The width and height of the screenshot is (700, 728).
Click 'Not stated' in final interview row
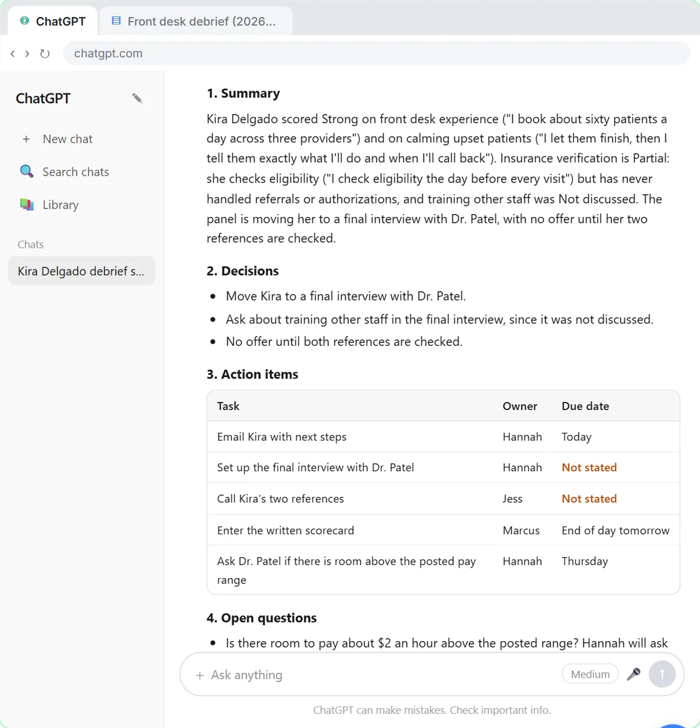pyautogui.click(x=589, y=467)
